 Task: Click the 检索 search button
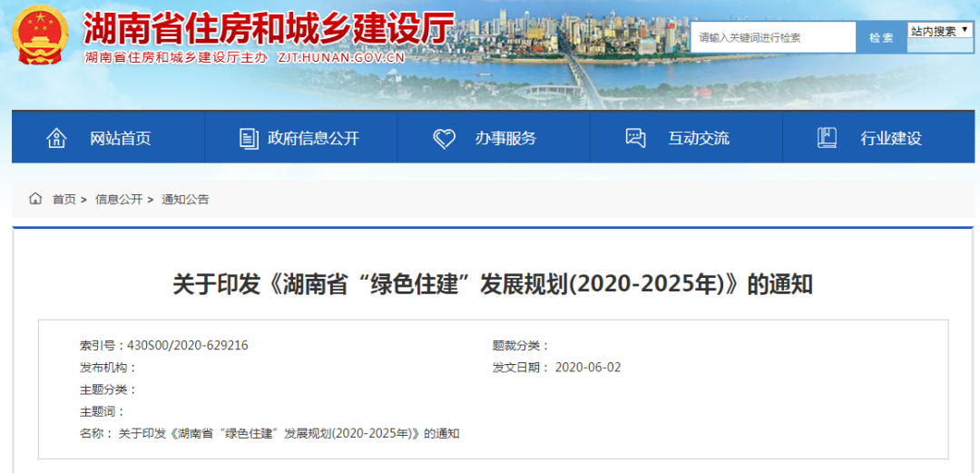tap(880, 37)
